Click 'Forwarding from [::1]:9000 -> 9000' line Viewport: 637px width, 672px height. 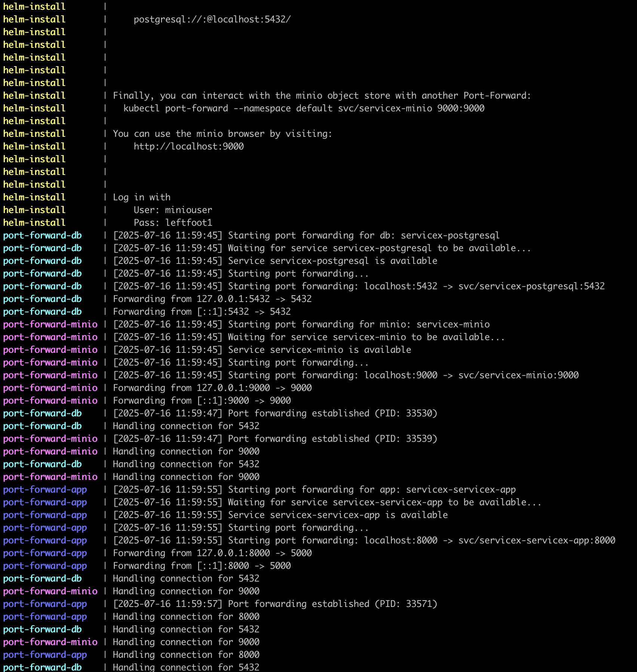[202, 401]
